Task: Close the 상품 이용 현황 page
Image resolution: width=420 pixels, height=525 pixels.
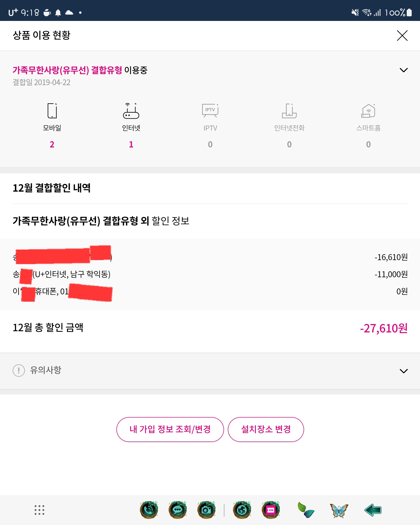Action: coord(402,36)
